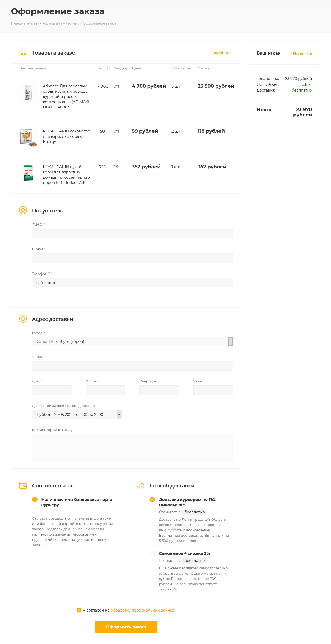The height and width of the screenshot is (644, 331).
Task: Click the 'Комментарии к заказу' text area
Action: click(x=132, y=448)
